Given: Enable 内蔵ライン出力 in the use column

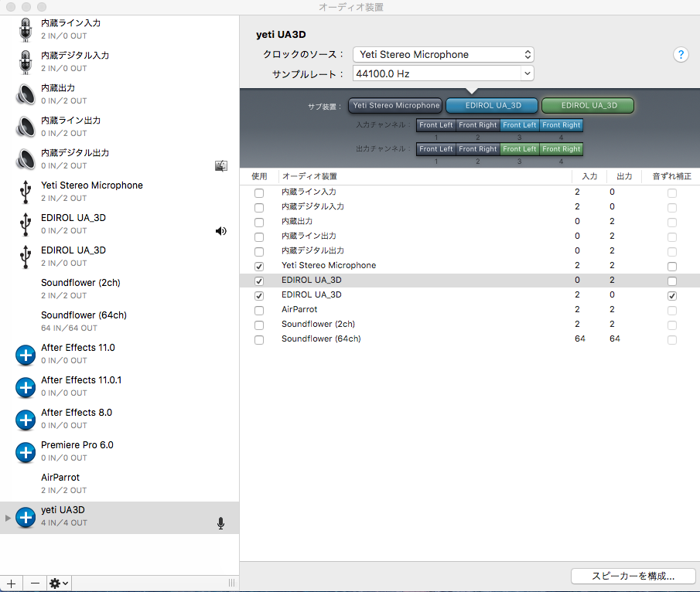Looking at the screenshot, I should click(259, 237).
